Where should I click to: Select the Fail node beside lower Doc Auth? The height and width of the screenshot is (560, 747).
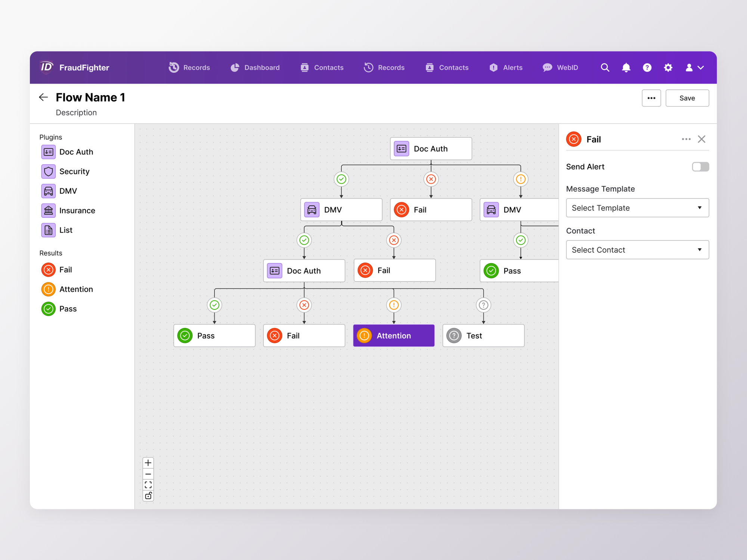(394, 270)
